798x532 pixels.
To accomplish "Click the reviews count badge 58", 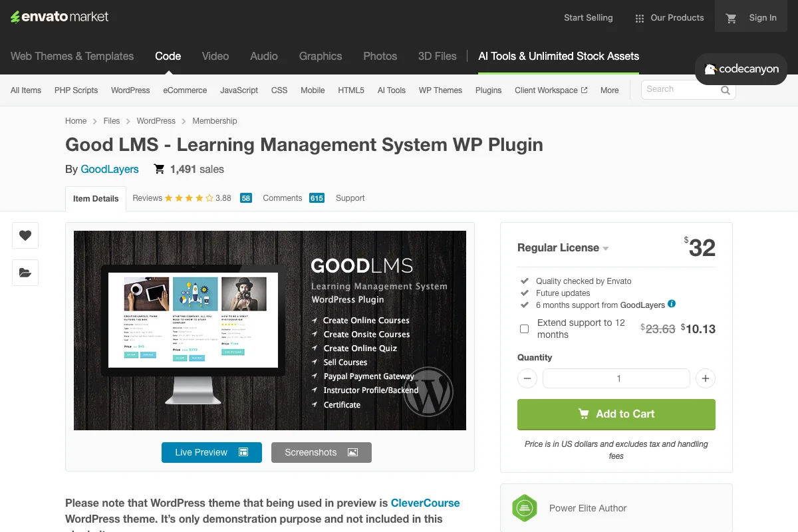I will [x=246, y=198].
